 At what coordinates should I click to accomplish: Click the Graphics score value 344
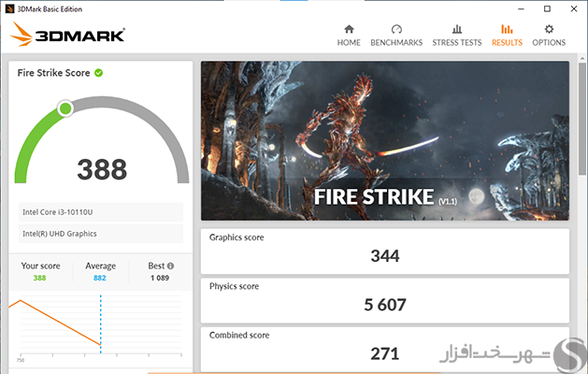click(385, 256)
